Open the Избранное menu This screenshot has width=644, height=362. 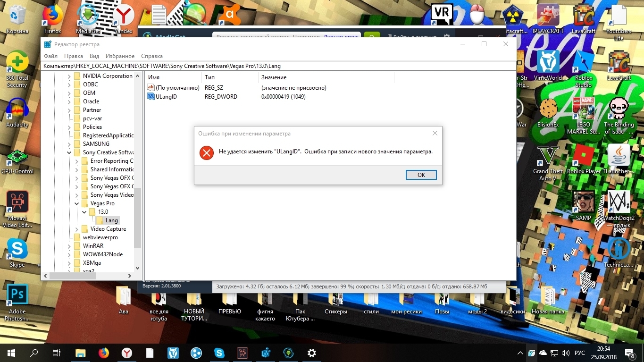pos(120,56)
